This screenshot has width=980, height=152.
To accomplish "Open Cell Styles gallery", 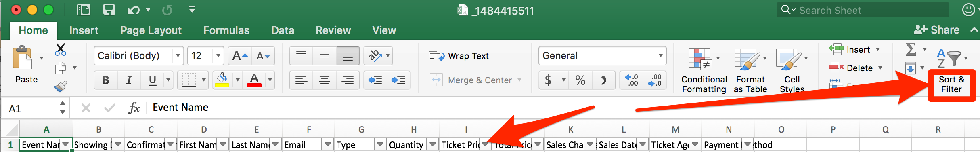I will pyautogui.click(x=792, y=70).
